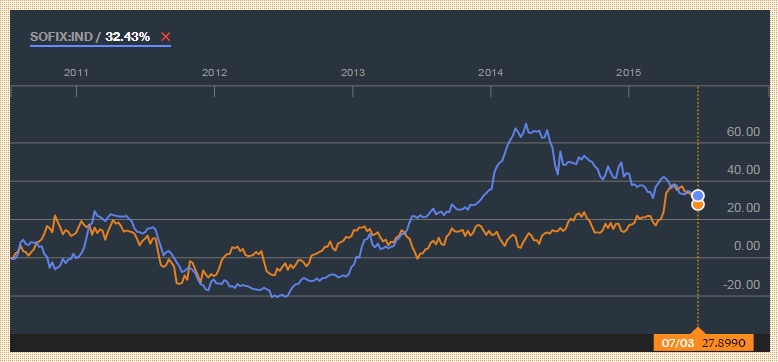
Task: Click the orange 07/03 27.8990 date tag
Action: tap(704, 342)
